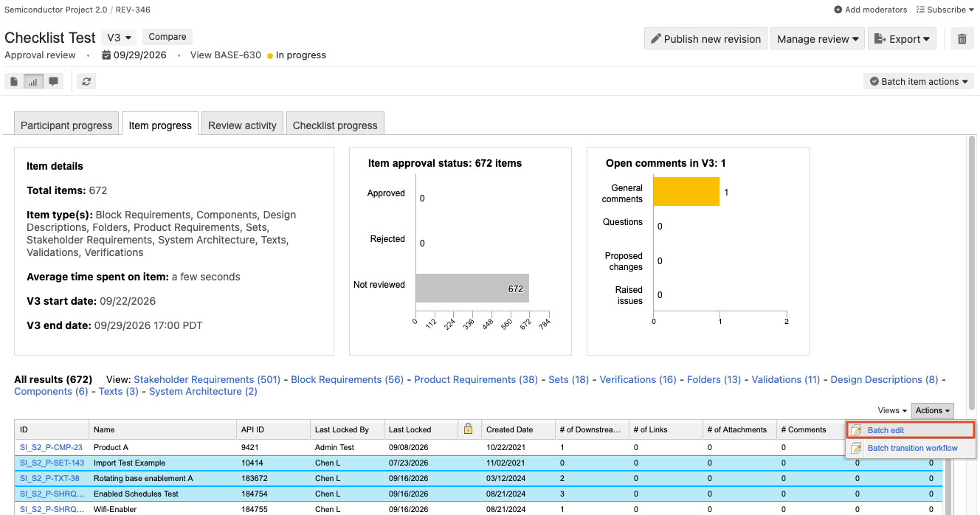Click the Name column header
The height and width of the screenshot is (515, 980).
162,429
